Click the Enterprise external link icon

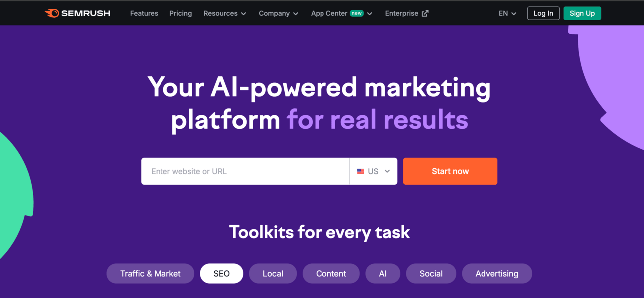pyautogui.click(x=425, y=13)
